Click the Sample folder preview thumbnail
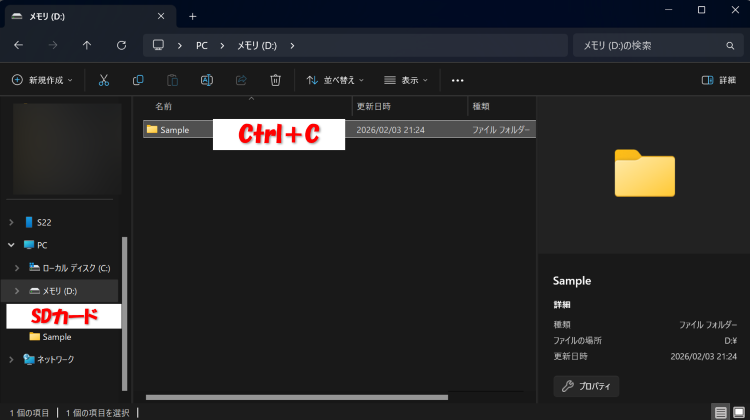Viewport: 750px width, 420px height. (644, 173)
